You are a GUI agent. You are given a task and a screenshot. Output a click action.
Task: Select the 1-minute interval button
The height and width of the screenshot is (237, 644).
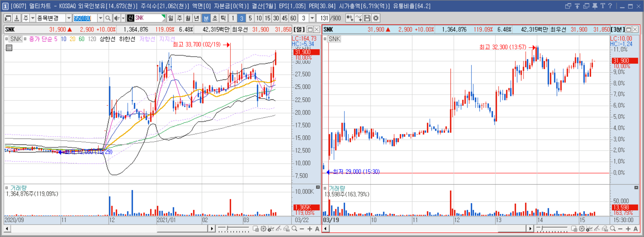[x=233, y=18]
